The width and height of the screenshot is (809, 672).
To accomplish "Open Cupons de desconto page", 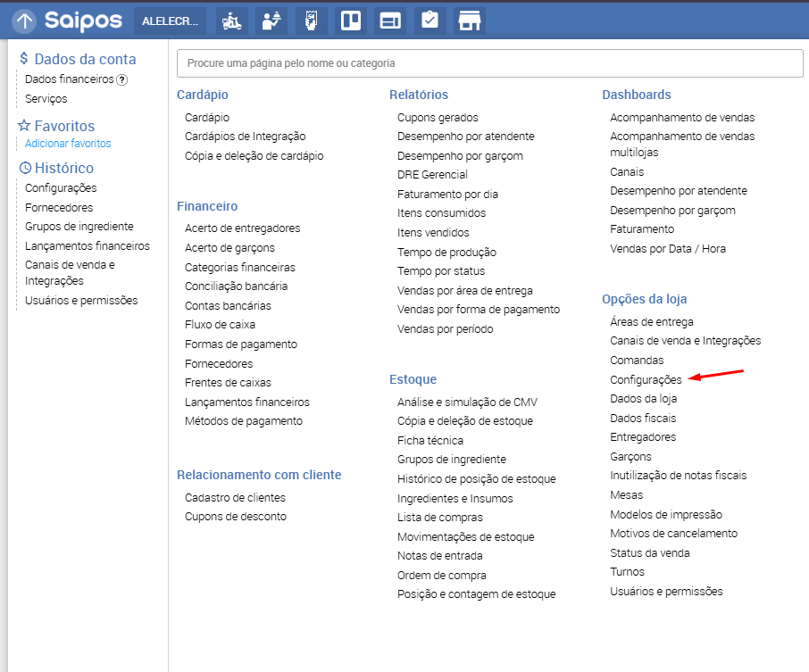I will click(x=236, y=517).
